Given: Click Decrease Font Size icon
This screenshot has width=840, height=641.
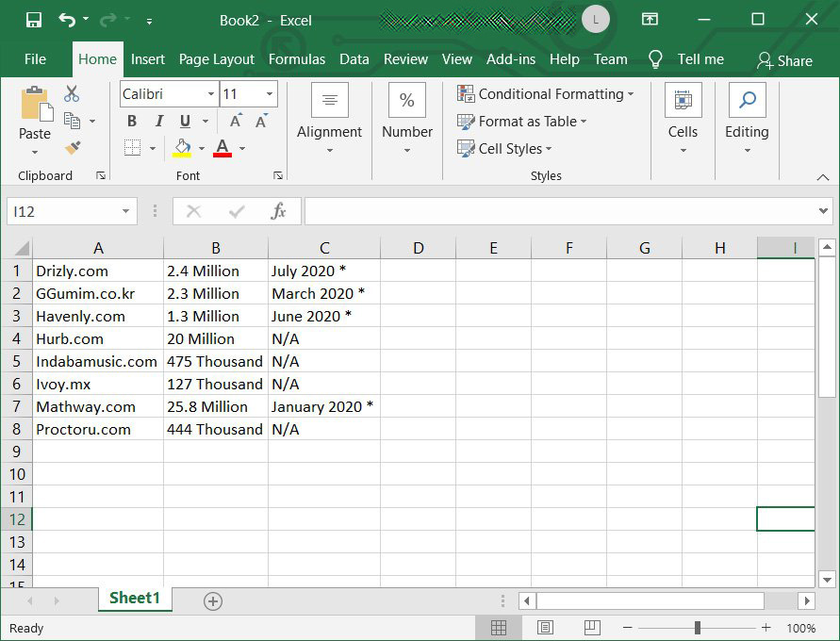Looking at the screenshot, I should point(261,121).
